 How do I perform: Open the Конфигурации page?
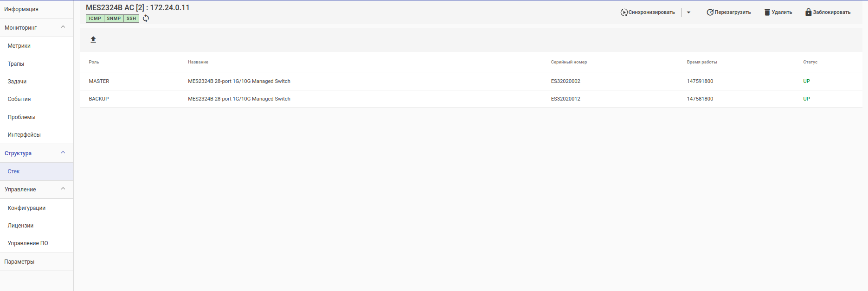coord(37,208)
